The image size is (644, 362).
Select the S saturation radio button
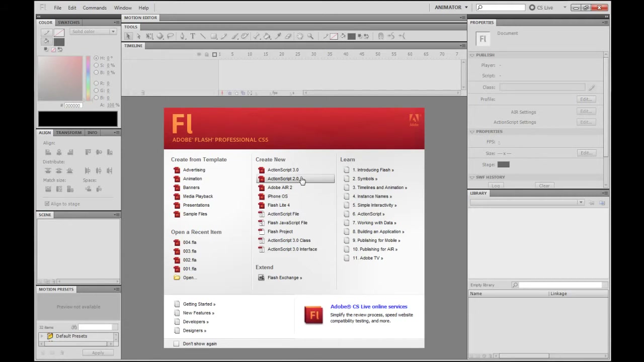(96, 65)
